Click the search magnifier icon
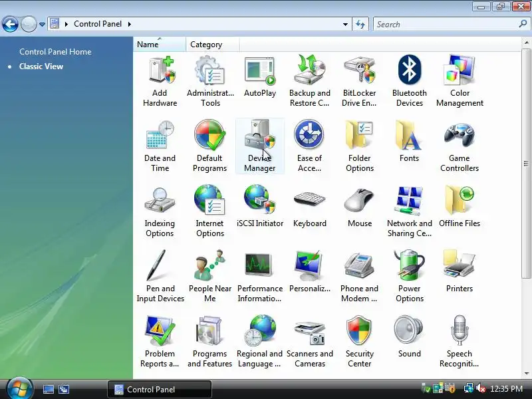The height and width of the screenshot is (399, 532). 523,24
